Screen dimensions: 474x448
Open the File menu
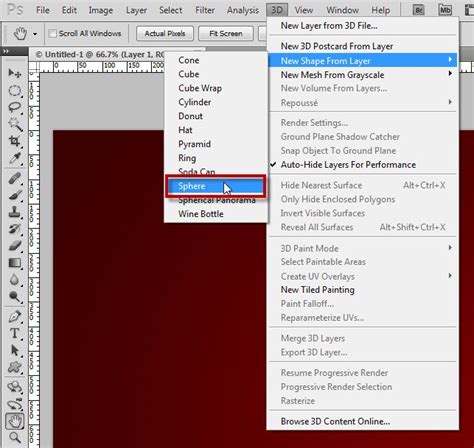[43, 10]
